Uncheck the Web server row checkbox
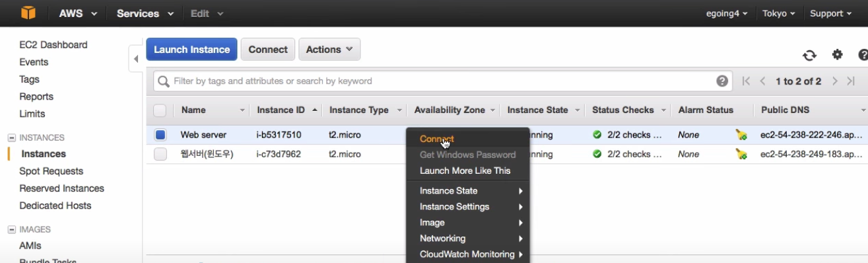The height and width of the screenshot is (263, 868). (160, 135)
